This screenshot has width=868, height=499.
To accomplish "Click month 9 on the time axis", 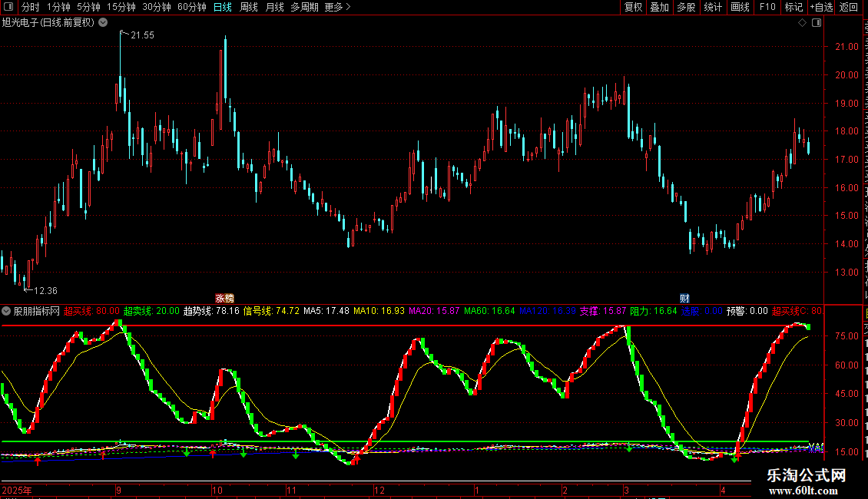I will tap(118, 490).
